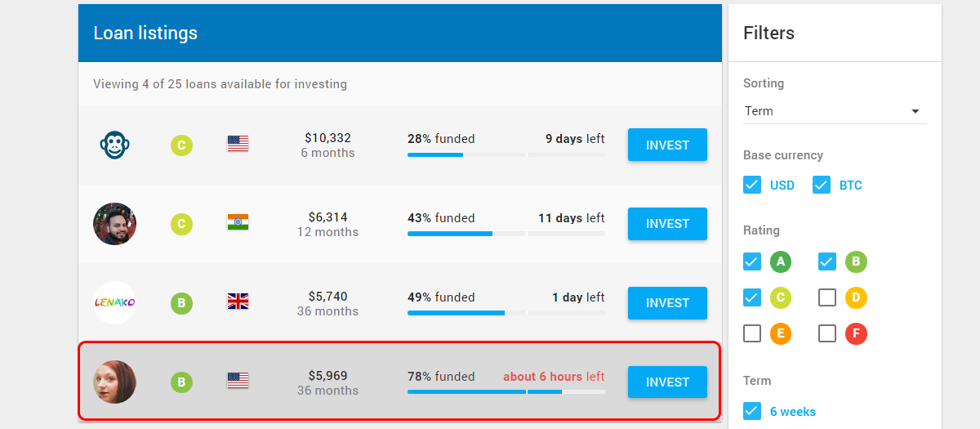Click the red F rating badge in Filters
Viewport: 980px width, 429px height.
pos(856,334)
